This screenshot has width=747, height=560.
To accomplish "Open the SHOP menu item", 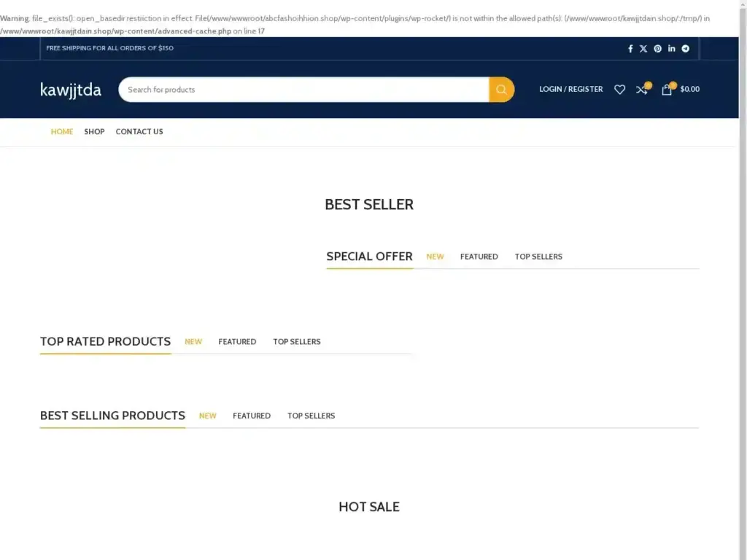I will click(94, 131).
